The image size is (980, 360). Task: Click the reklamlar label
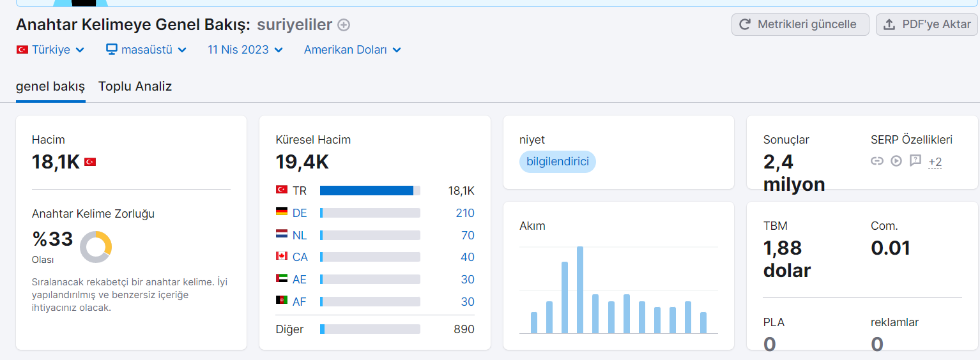894,322
